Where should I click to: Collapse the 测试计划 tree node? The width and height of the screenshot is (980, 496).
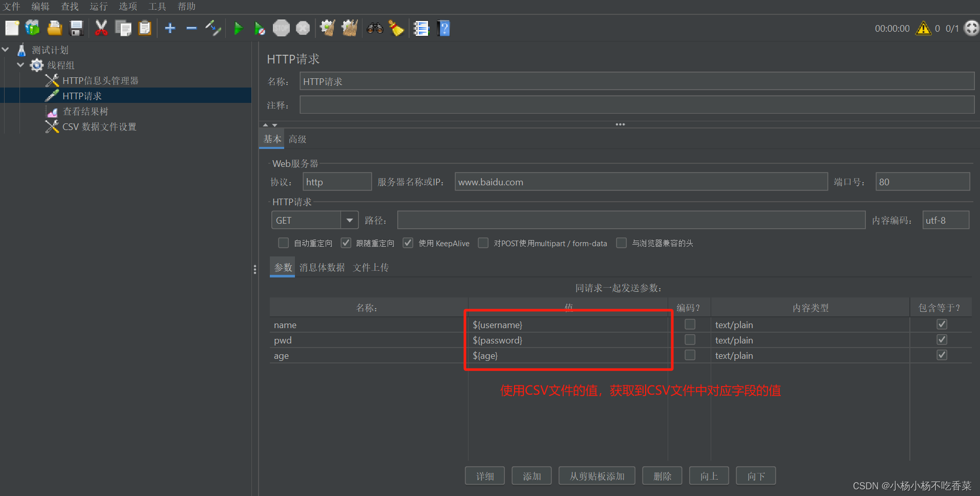click(6, 50)
